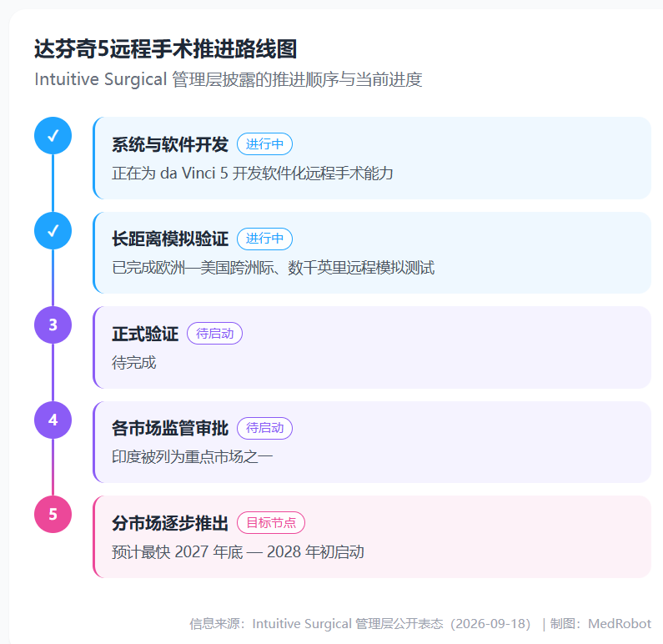Viewport: 663px width, 644px height.
Task: Click text 印度被列为重点市场之一
Action: [193, 457]
